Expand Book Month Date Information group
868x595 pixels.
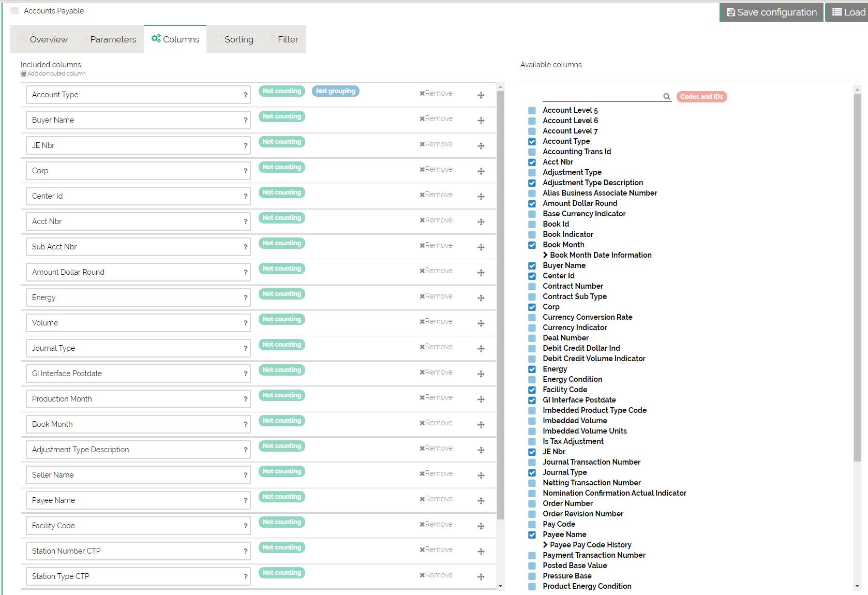tap(545, 255)
